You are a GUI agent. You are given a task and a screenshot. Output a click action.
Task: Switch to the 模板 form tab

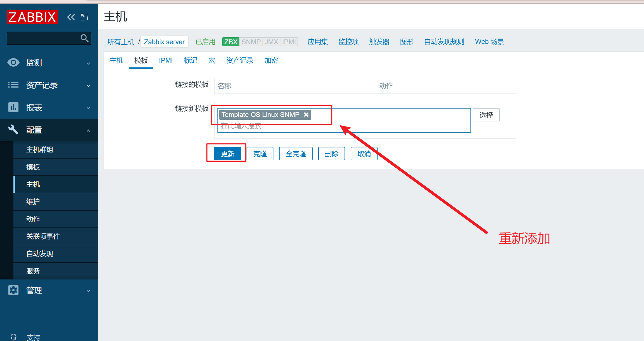click(141, 60)
